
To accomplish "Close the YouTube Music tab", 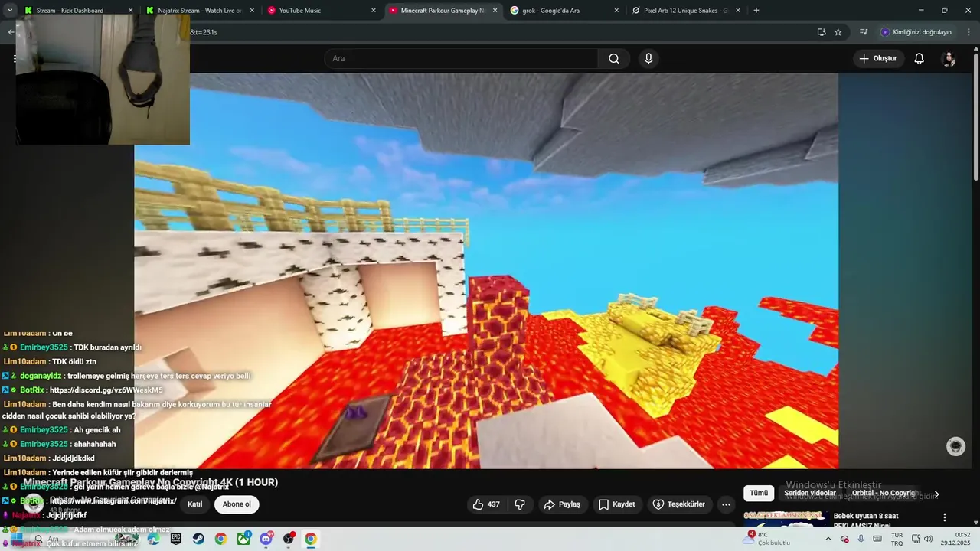I will (374, 11).
